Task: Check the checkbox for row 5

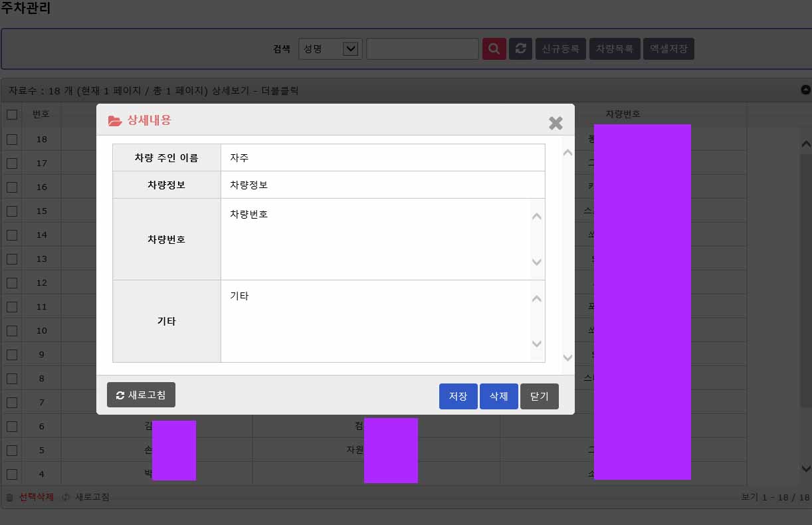Action: tap(12, 450)
